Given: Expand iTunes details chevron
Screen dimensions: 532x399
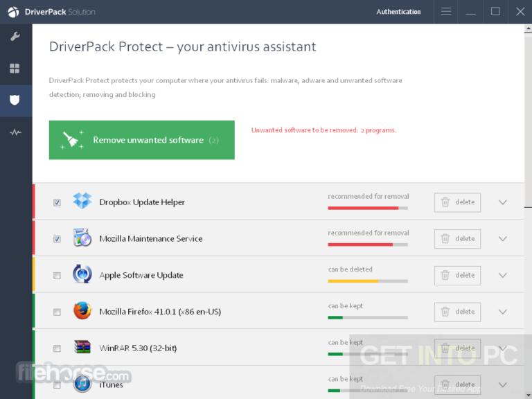Looking at the screenshot, I should [x=503, y=384].
